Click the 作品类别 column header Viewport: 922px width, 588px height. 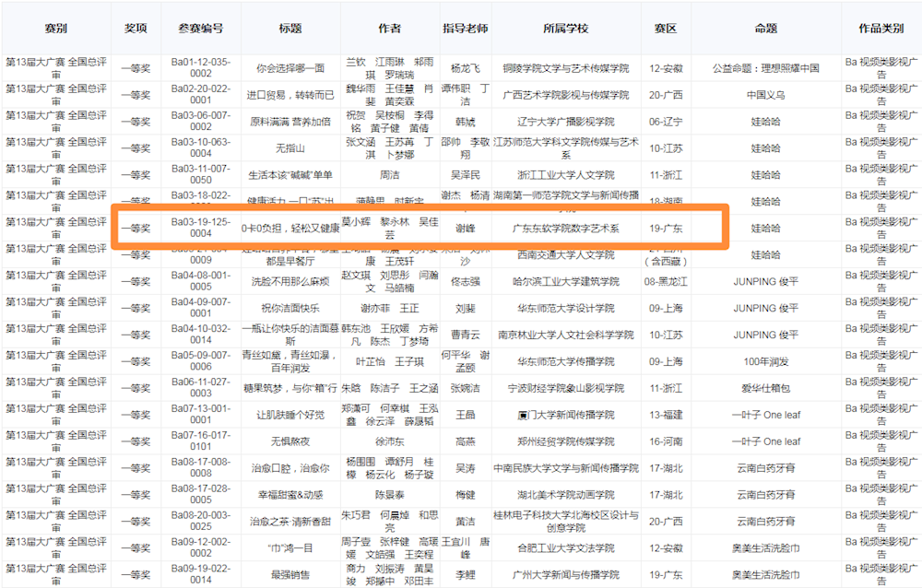tap(881, 29)
